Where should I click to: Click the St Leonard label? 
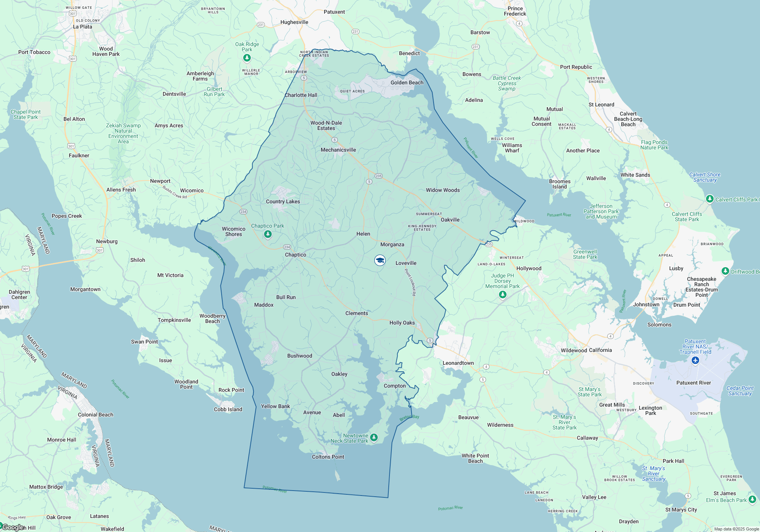coord(601,104)
